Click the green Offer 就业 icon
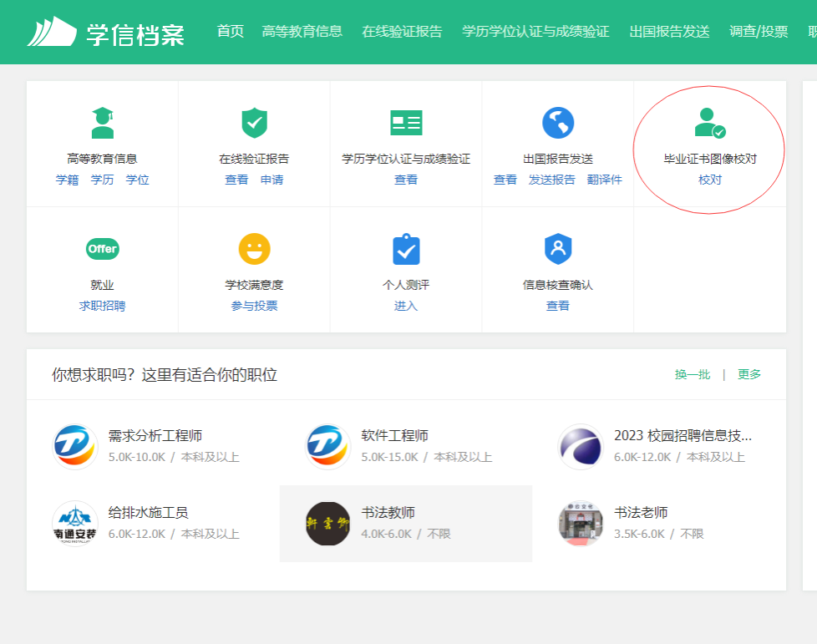This screenshot has width=817, height=644. coord(102,249)
